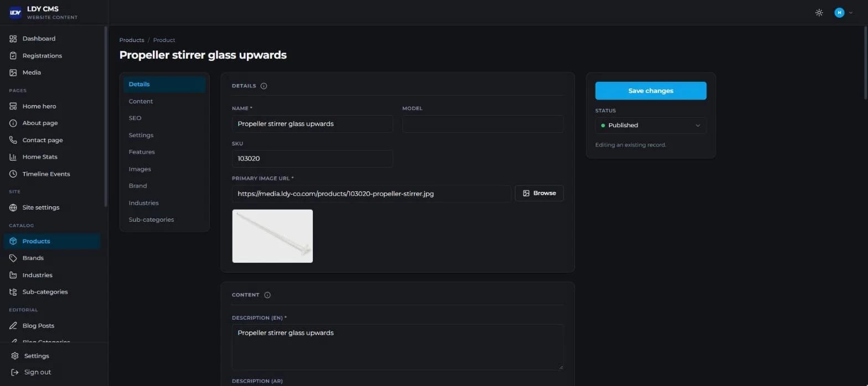
Task: Click the Settings gear icon in sidebar
Action: tap(15, 356)
